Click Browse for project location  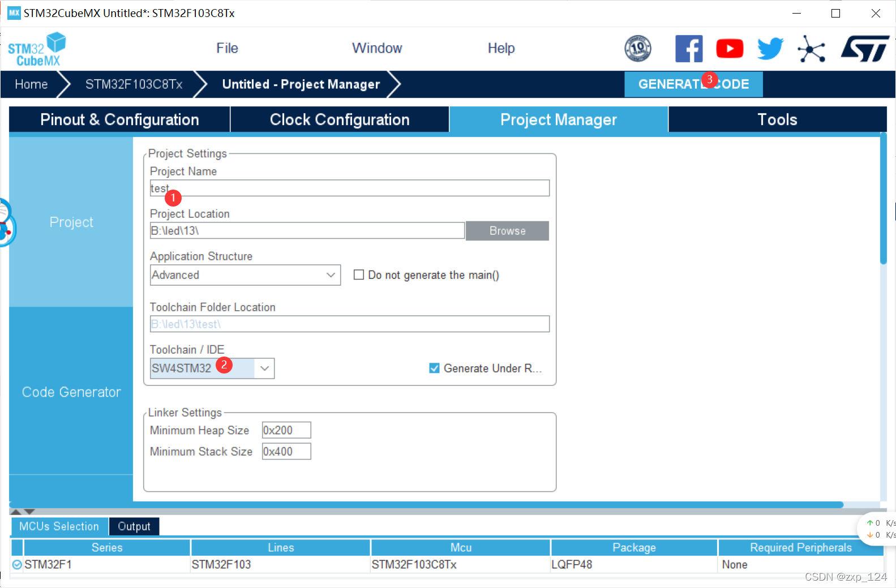(x=507, y=231)
